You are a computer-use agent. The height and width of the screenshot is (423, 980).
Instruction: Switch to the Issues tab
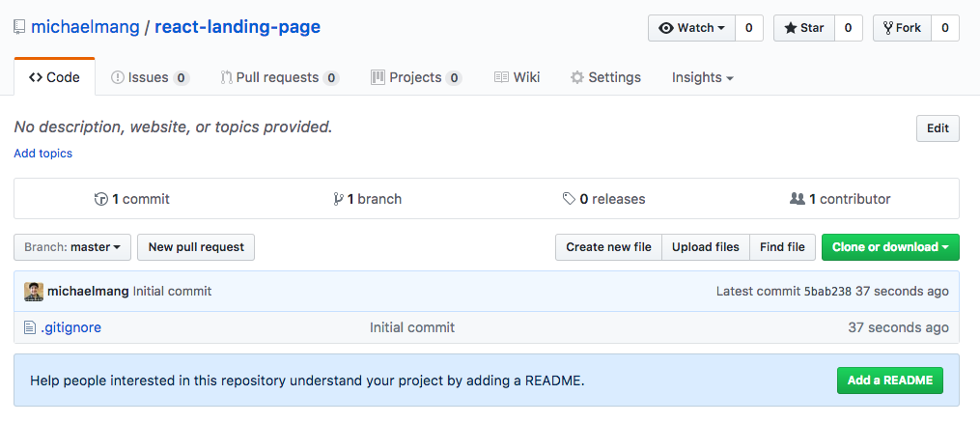(x=149, y=77)
